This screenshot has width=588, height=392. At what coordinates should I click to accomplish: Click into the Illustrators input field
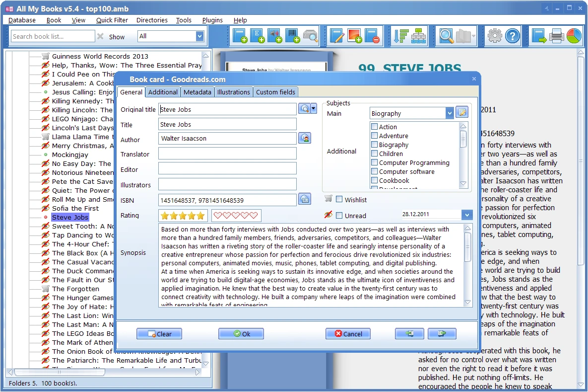(227, 184)
